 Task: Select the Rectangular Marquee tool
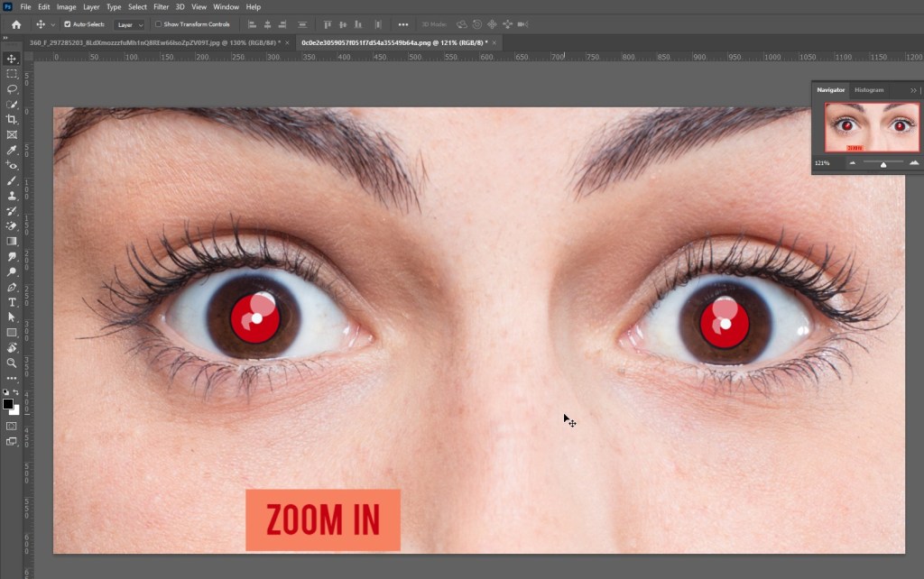(x=12, y=73)
